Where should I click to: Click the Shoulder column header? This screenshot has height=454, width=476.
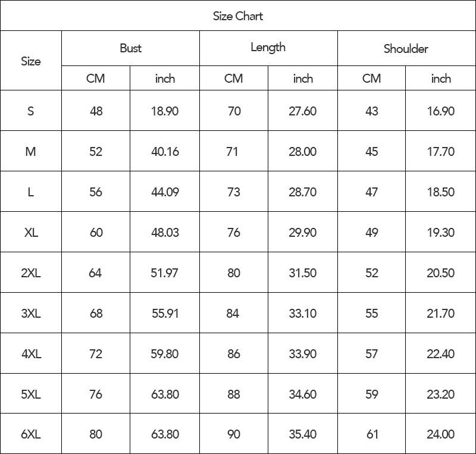[406, 49]
